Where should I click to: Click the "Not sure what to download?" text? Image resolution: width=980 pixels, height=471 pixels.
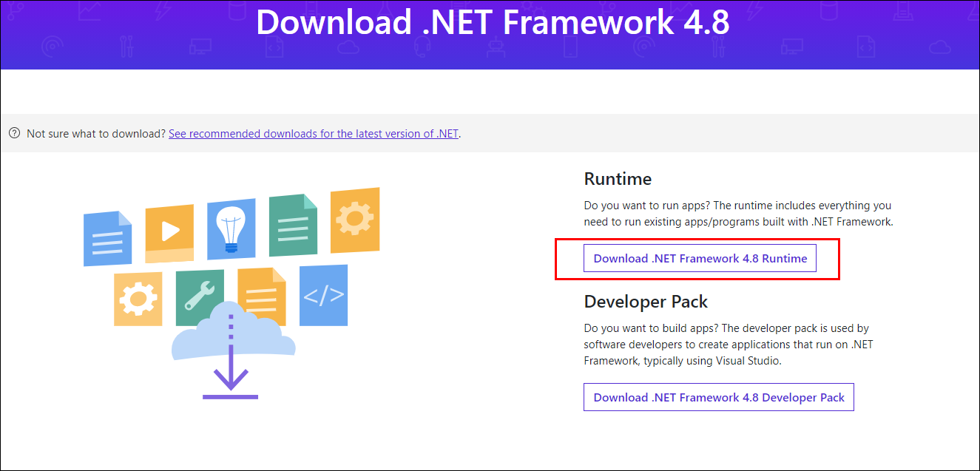(x=96, y=134)
